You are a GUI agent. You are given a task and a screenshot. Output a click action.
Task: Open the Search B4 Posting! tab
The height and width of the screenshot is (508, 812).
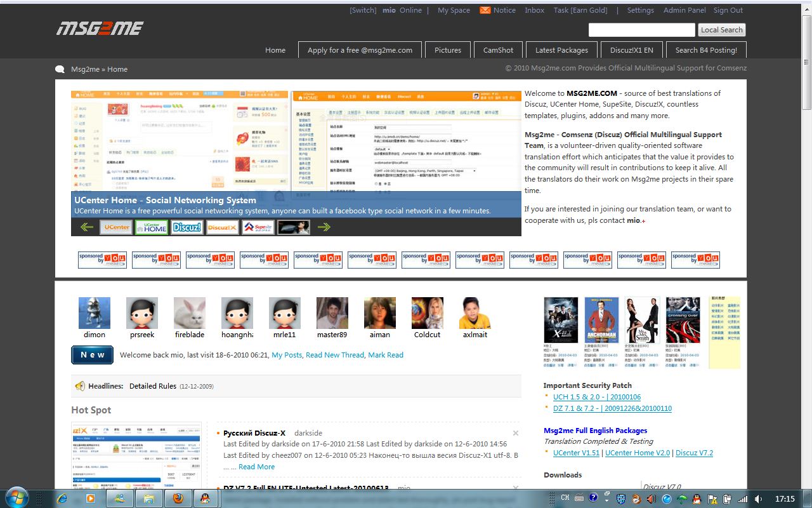[706, 50]
